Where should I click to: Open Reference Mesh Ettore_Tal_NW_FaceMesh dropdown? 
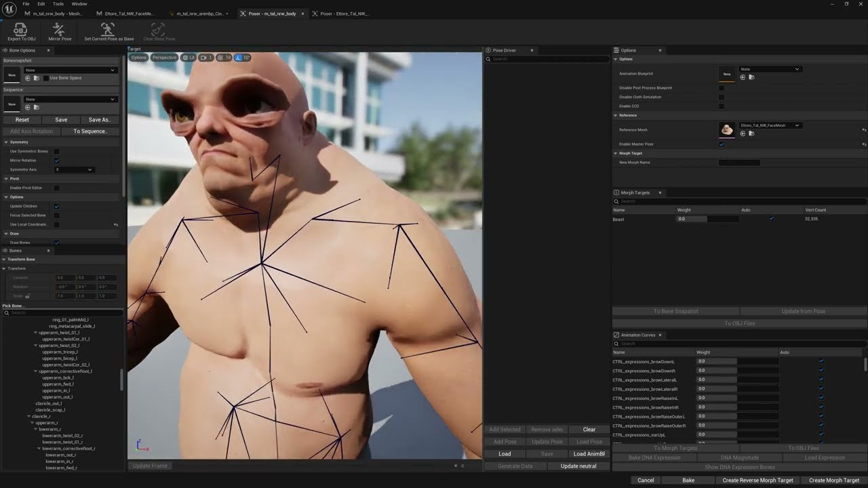(770, 125)
